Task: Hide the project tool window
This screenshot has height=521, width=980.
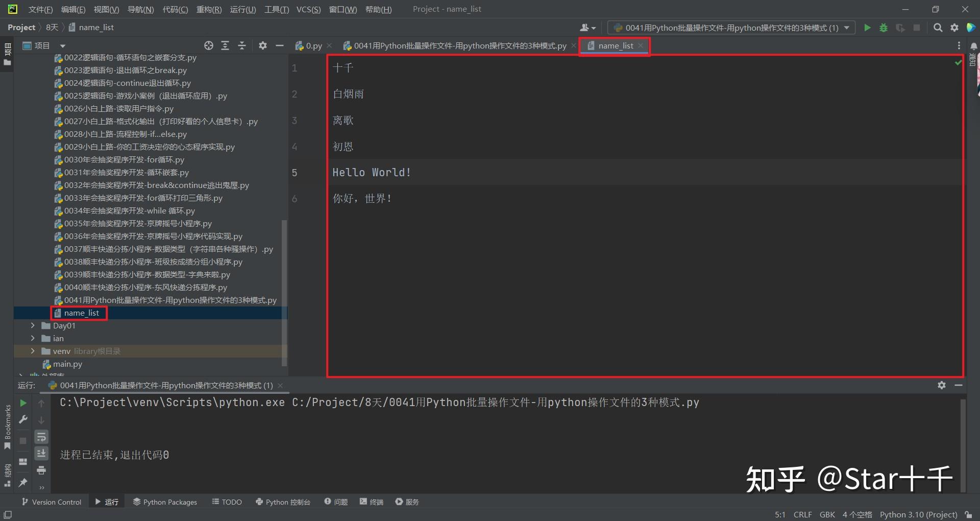Action: [x=280, y=45]
